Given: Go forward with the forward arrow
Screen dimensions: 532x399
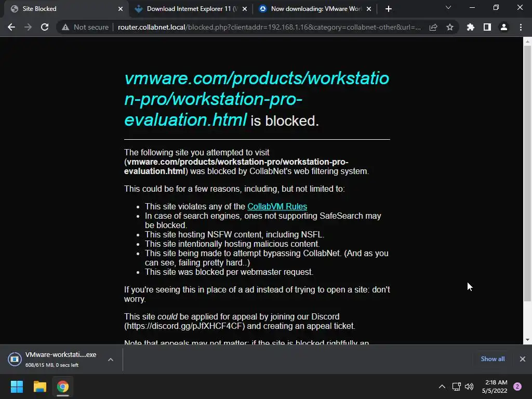Looking at the screenshot, I should [x=28, y=27].
